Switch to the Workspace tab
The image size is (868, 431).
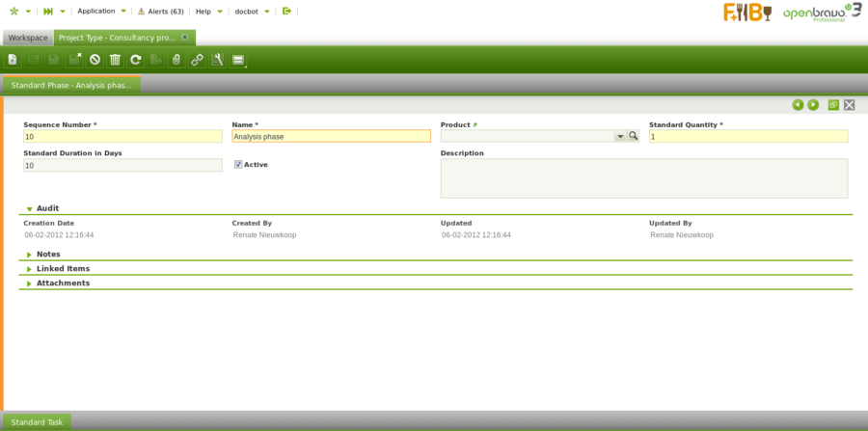[28, 38]
